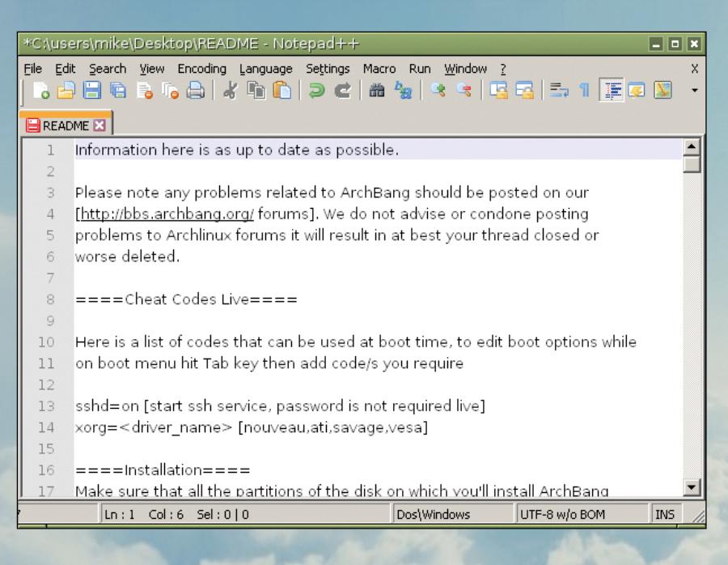Viewport: 728px width, 565px height.
Task: Toggle synchronize horizontal scrolling icon
Action: click(x=525, y=90)
